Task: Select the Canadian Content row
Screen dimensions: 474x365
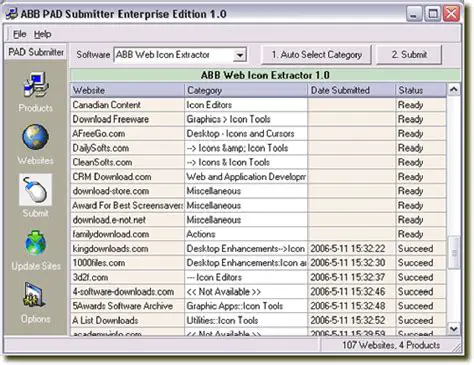Action: click(x=258, y=105)
